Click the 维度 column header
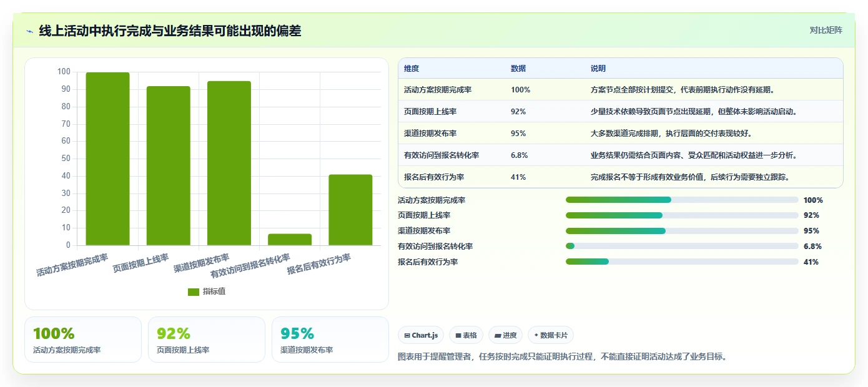Image resolution: width=868 pixels, height=387 pixels. 412,69
